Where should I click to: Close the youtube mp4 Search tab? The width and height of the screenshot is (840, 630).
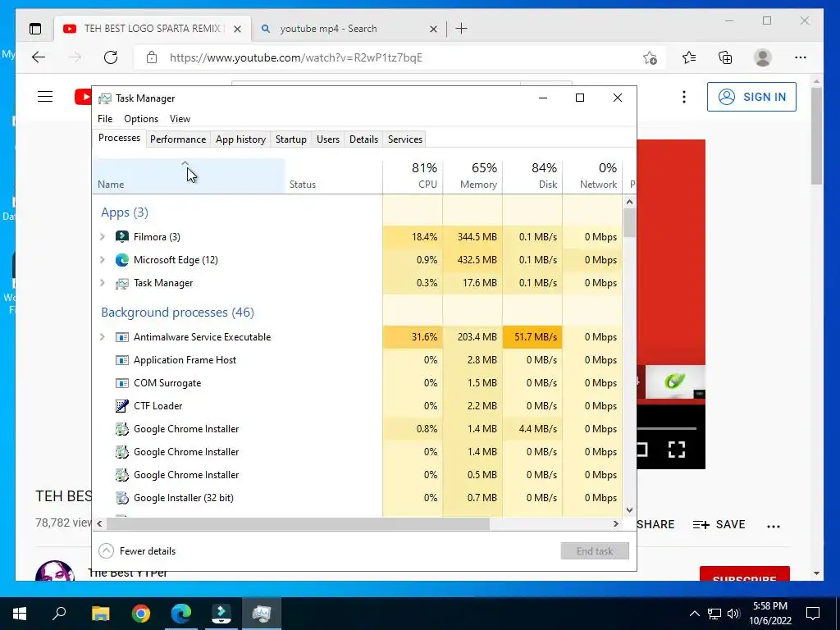tap(433, 29)
